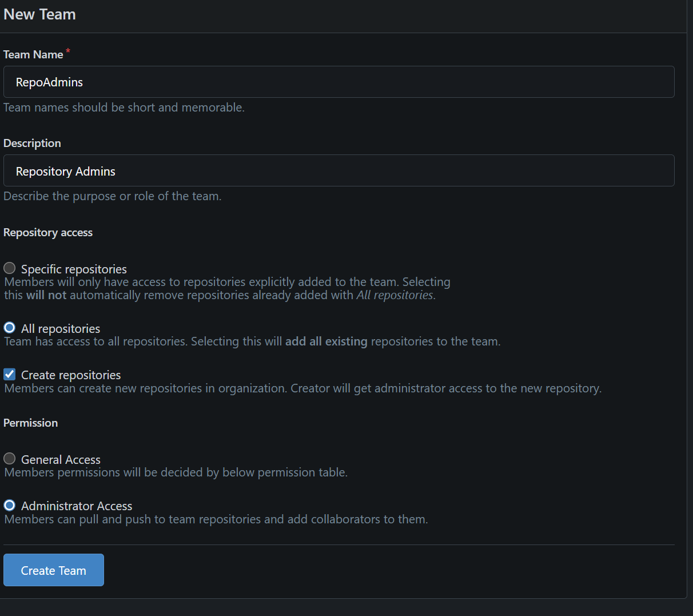Pick the Administrator Access radio button
Screen dimensions: 693x616
[x=10, y=506]
